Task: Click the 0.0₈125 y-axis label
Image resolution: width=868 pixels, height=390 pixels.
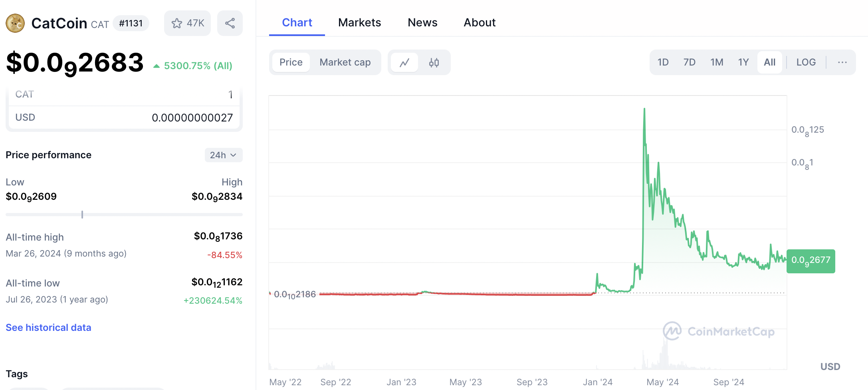Action: pos(808,130)
